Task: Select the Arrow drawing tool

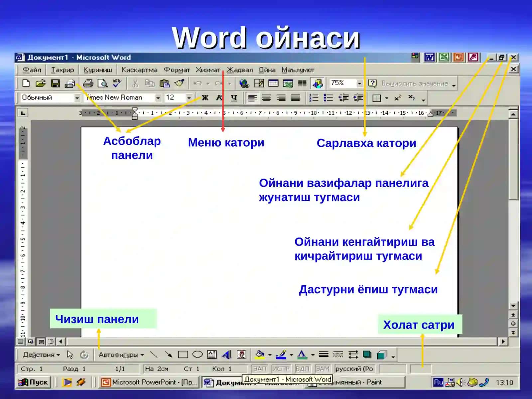Action: click(x=168, y=355)
